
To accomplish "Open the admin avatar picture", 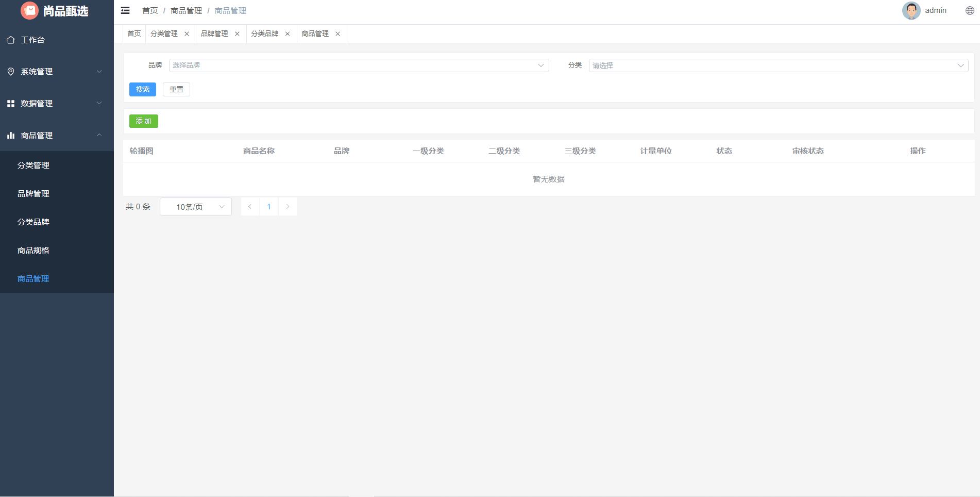I will (911, 10).
